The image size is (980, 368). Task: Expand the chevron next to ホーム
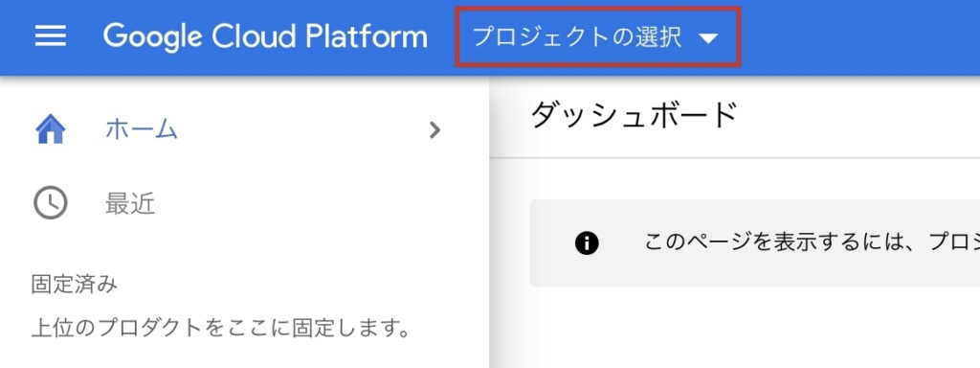click(435, 130)
